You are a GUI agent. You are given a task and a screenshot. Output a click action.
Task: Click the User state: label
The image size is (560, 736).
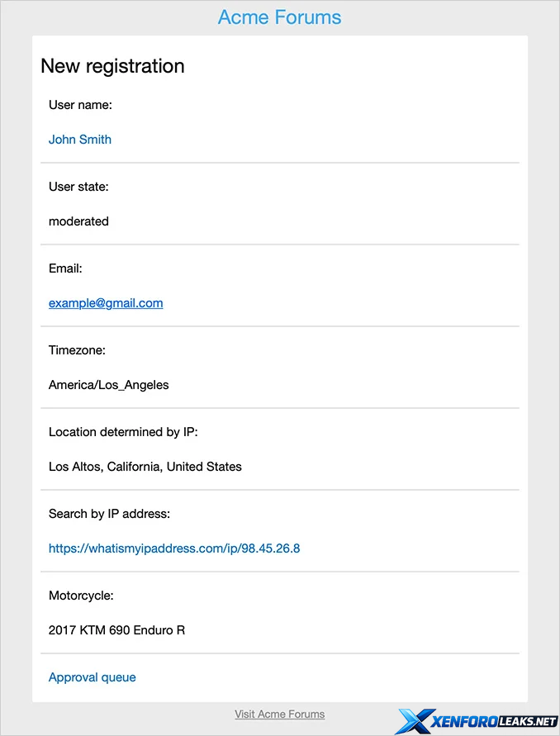(x=78, y=187)
